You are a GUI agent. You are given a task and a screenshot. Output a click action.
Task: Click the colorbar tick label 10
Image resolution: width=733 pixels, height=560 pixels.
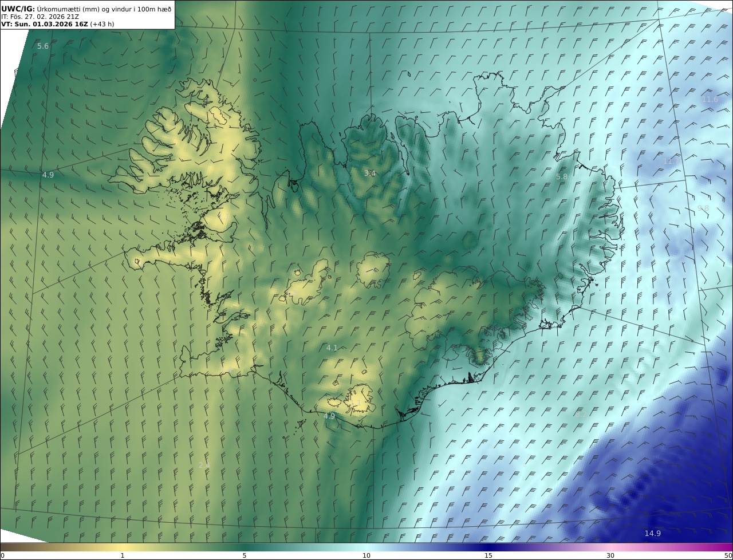366,555
